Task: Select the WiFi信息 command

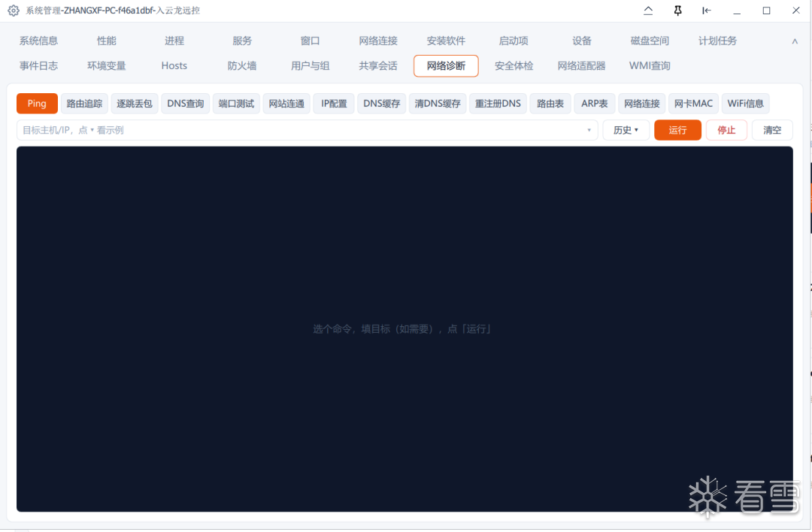Action: (x=745, y=104)
